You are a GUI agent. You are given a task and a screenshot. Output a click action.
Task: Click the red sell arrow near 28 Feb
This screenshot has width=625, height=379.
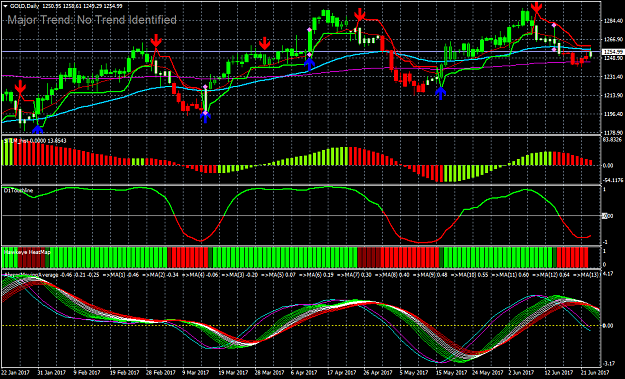pos(156,41)
